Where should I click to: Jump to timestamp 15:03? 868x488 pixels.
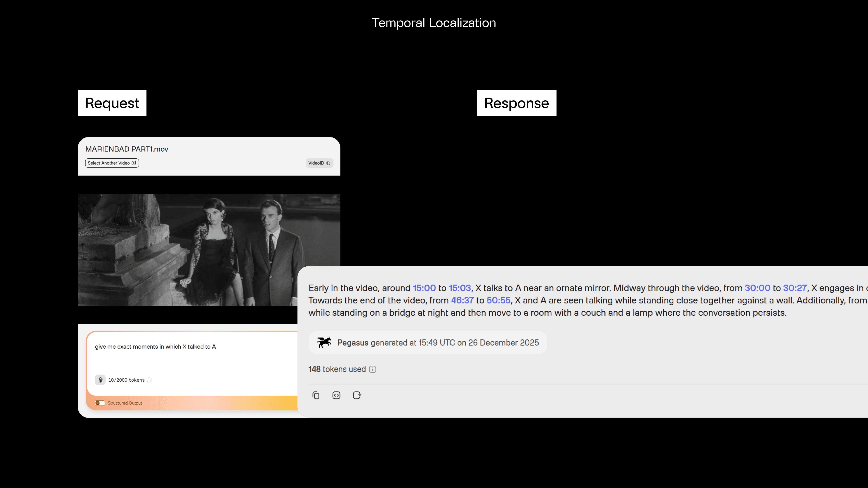pos(460,288)
